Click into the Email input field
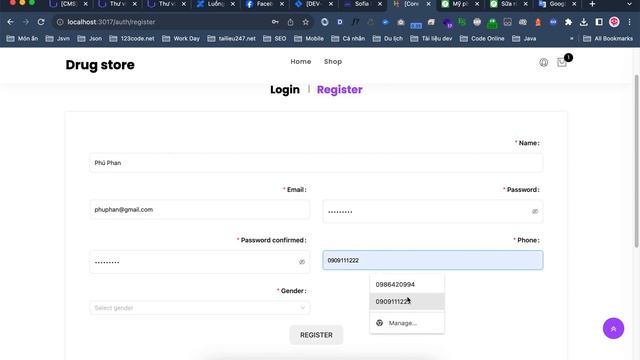This screenshot has height=360, width=640. 200,209
